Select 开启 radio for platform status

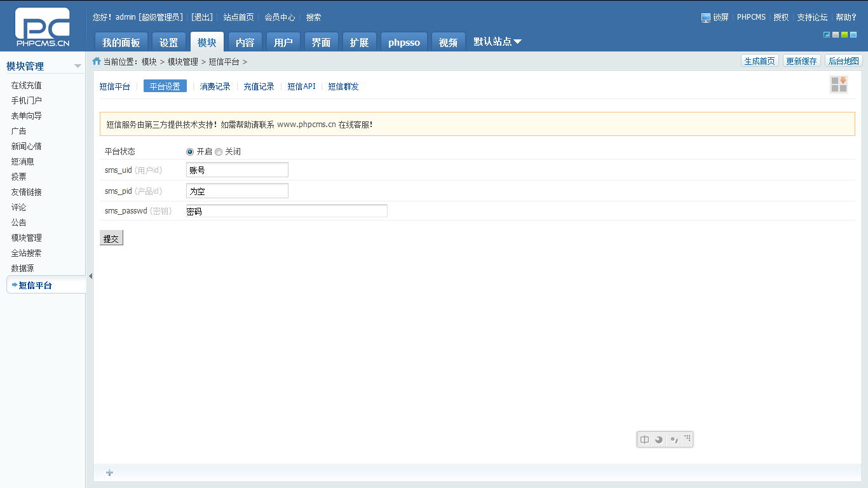(190, 152)
